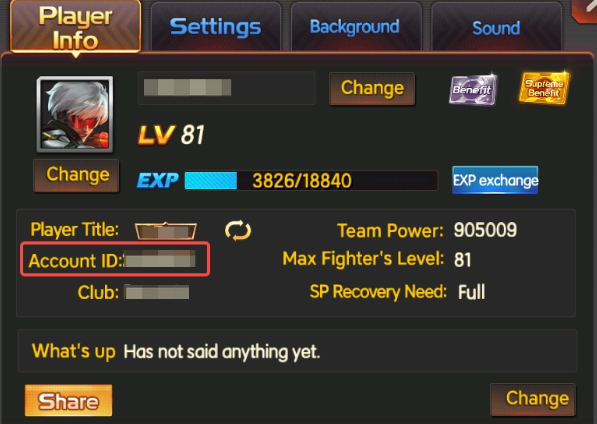This screenshot has height=424, width=597.
Task: Select the Player Info tab
Action: click(x=75, y=27)
